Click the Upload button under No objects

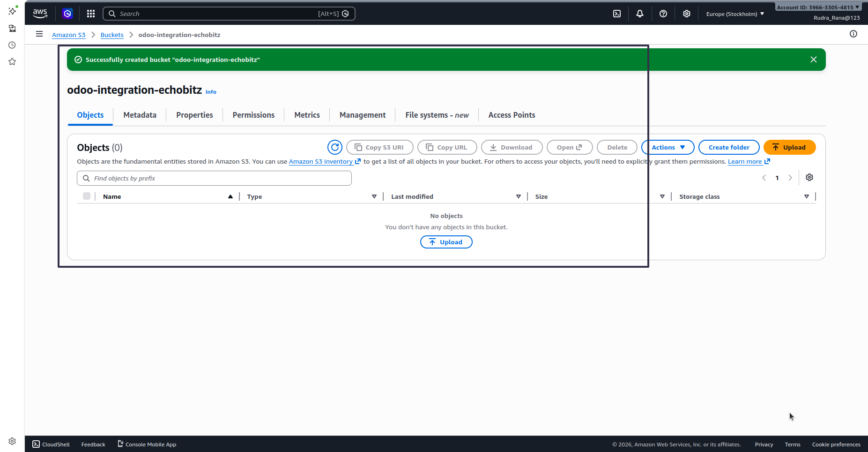pyautogui.click(x=446, y=242)
